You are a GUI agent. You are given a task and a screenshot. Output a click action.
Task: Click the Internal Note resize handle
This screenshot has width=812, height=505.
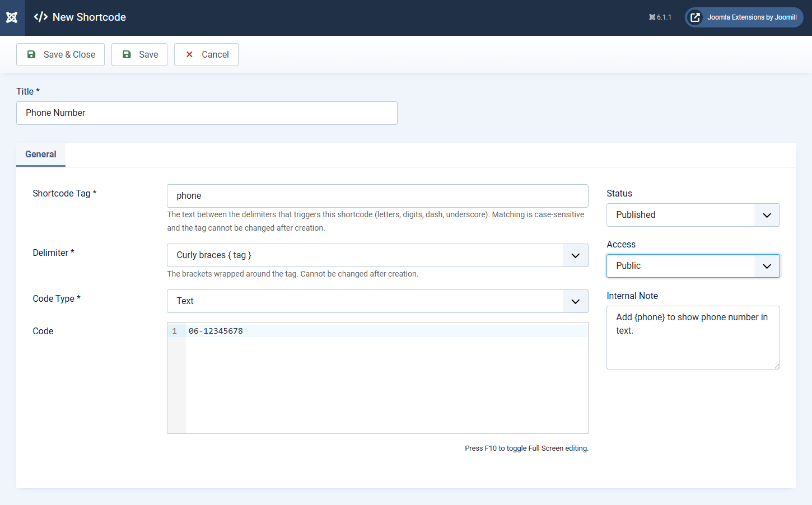tap(777, 366)
